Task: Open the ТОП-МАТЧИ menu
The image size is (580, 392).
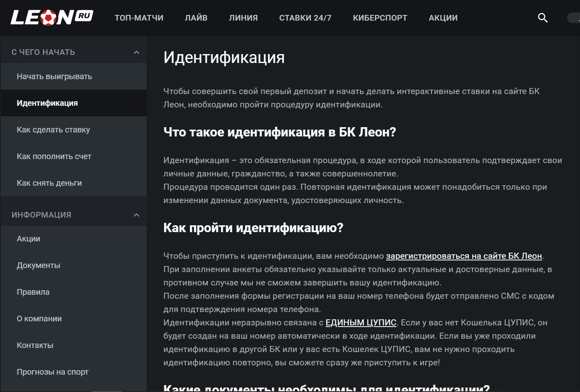Action: (139, 18)
